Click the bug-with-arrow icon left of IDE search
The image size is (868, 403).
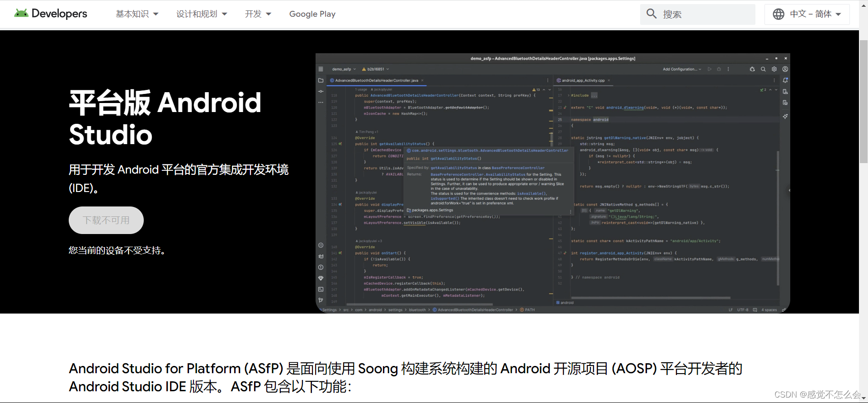click(x=752, y=69)
